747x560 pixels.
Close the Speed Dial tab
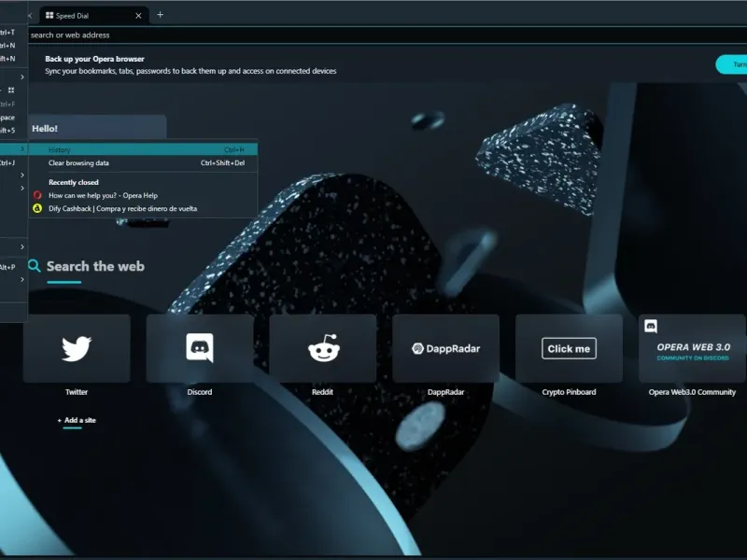pyautogui.click(x=138, y=16)
